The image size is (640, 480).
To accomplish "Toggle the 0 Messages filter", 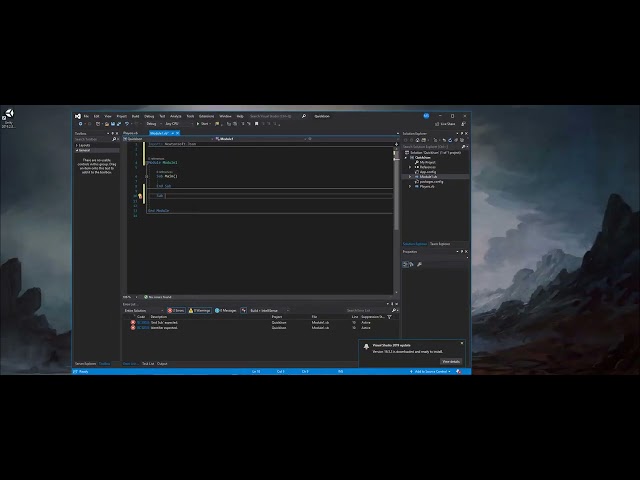I will tap(226, 311).
